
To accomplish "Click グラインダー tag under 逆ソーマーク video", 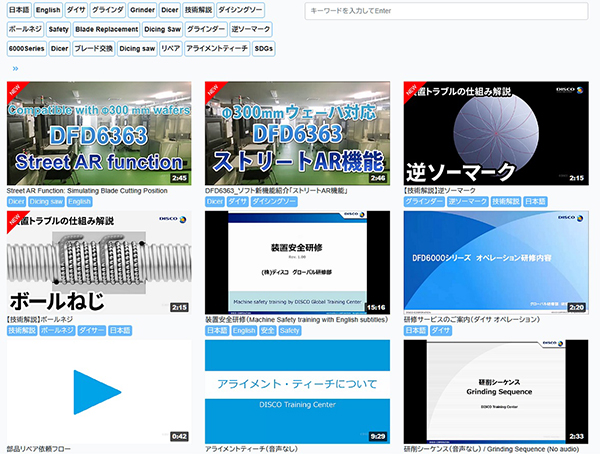I will coord(424,202).
